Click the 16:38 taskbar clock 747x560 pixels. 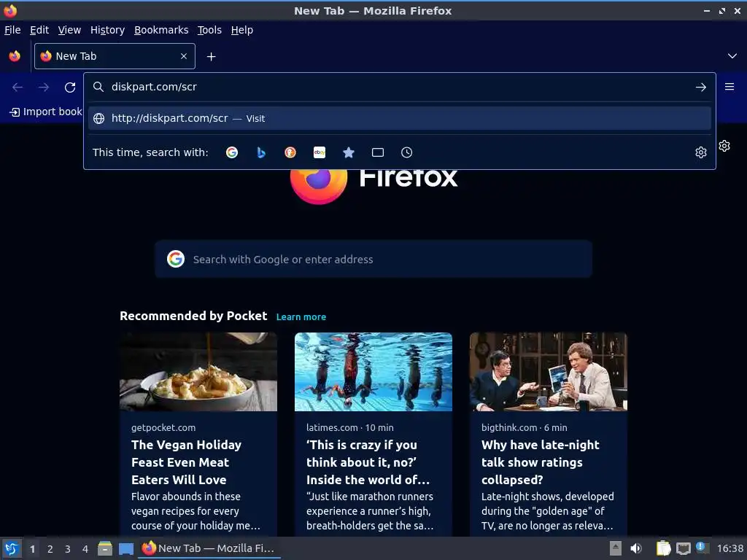pyautogui.click(x=729, y=548)
